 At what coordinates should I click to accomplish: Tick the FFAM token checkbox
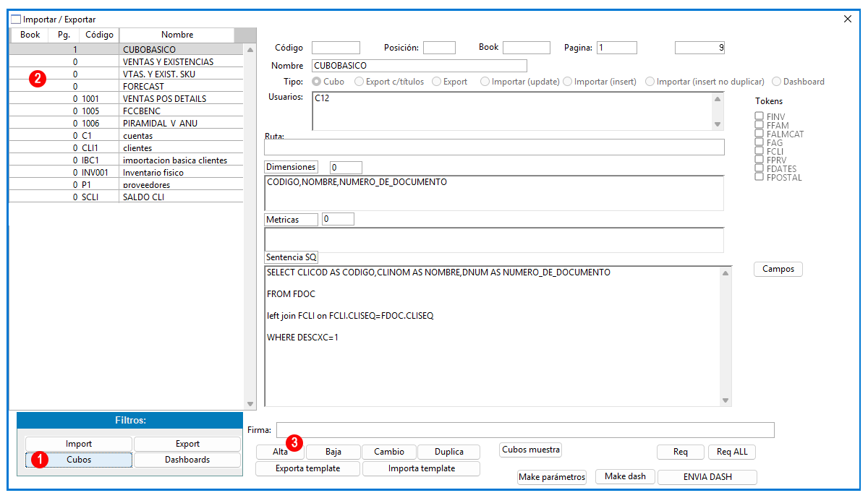pos(759,125)
